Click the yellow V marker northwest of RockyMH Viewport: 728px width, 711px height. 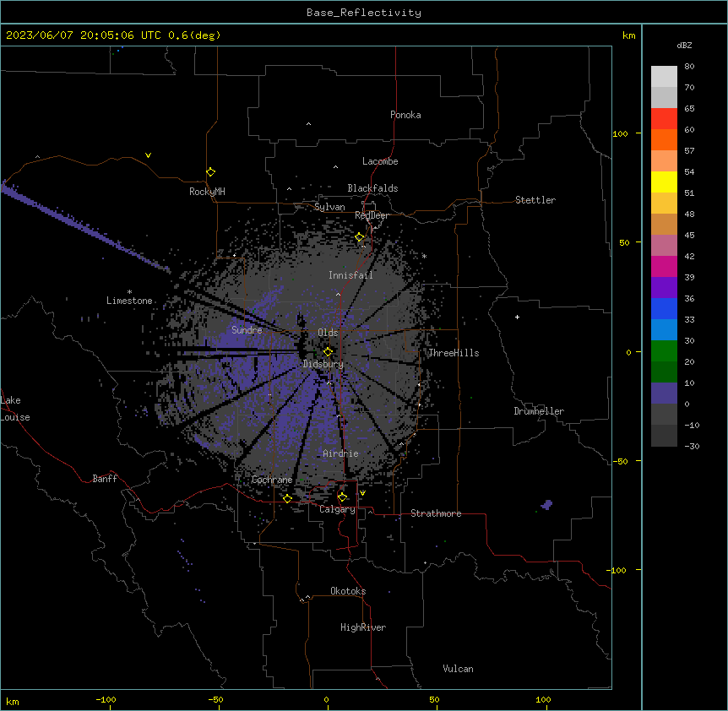[x=148, y=155]
